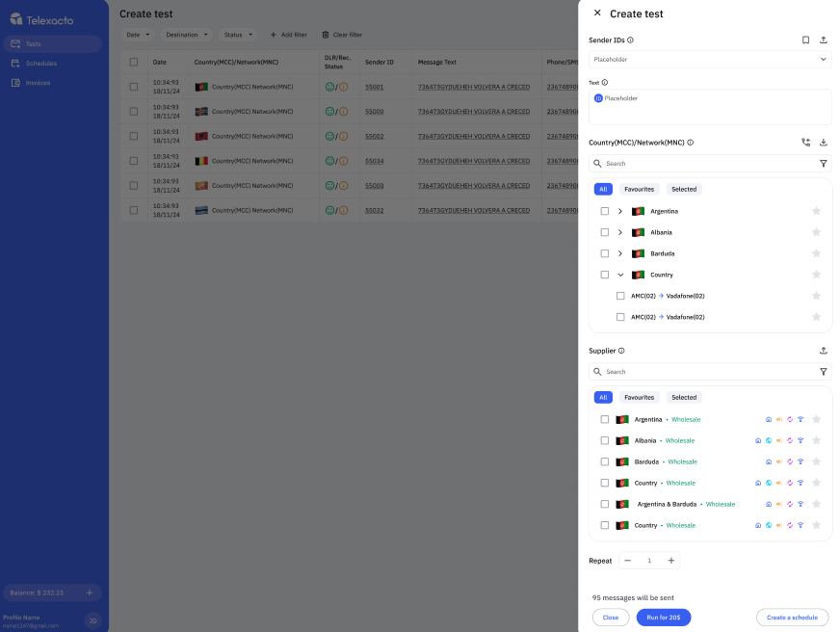Download networks via the Country section download icon

coord(825,142)
